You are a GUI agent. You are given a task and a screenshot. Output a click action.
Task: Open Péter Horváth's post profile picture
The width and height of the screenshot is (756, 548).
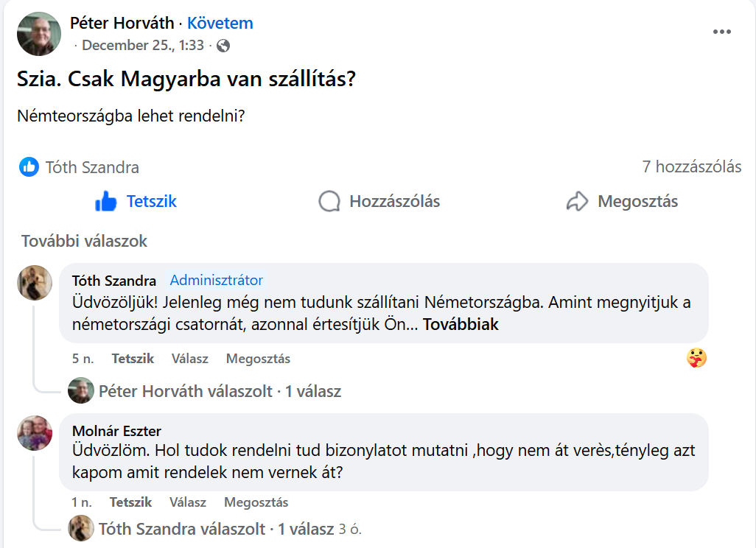tap(39, 34)
